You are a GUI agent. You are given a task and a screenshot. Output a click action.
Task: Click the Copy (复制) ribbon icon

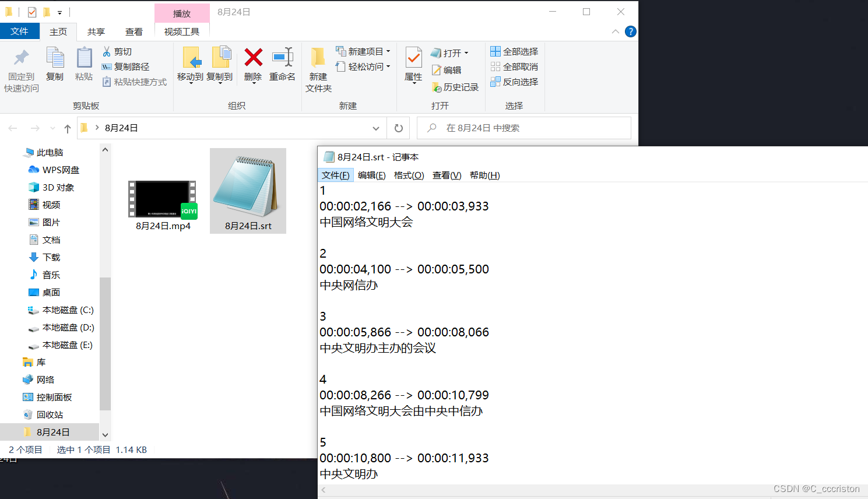[55, 58]
